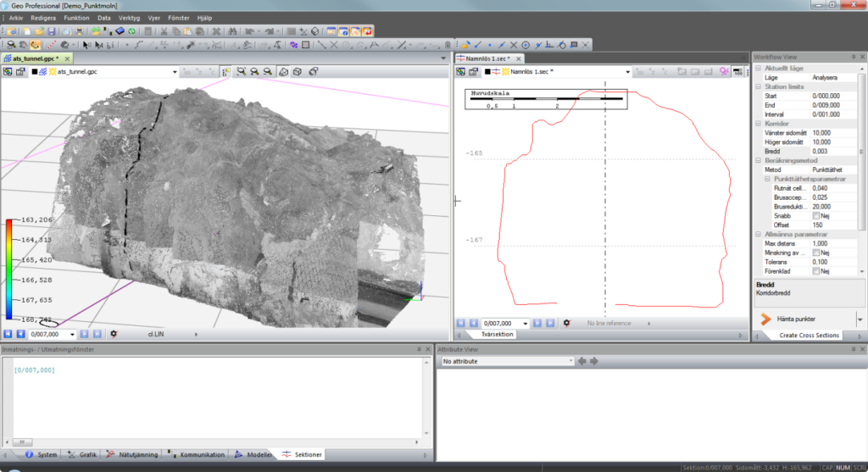Collapse the Station limits group
The width and height of the screenshot is (868, 472).
point(759,86)
